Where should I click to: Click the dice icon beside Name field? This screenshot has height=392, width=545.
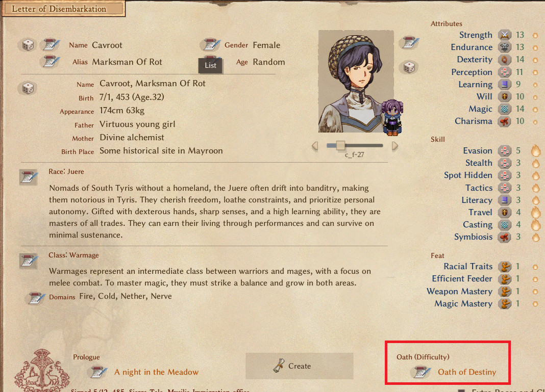[28, 45]
